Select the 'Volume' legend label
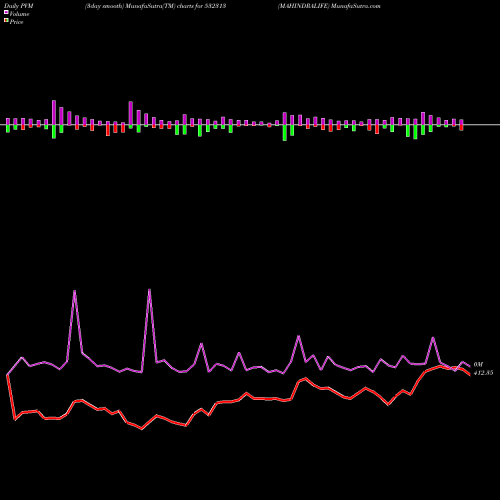Viewport: 500px width, 500px height. point(19,14)
